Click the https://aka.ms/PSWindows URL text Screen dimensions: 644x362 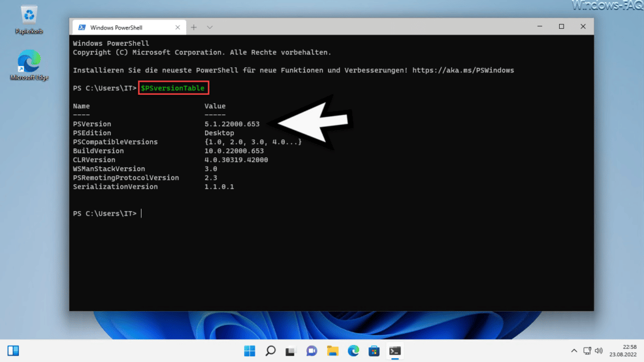(463, 70)
